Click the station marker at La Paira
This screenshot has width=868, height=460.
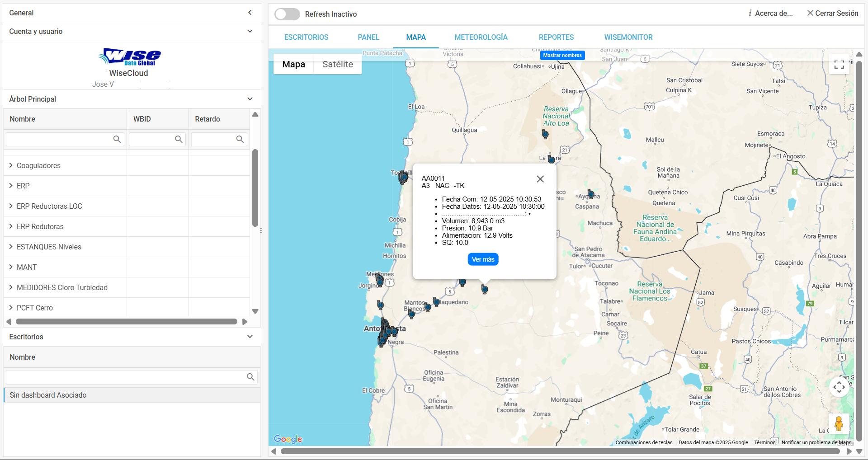pyautogui.click(x=551, y=159)
